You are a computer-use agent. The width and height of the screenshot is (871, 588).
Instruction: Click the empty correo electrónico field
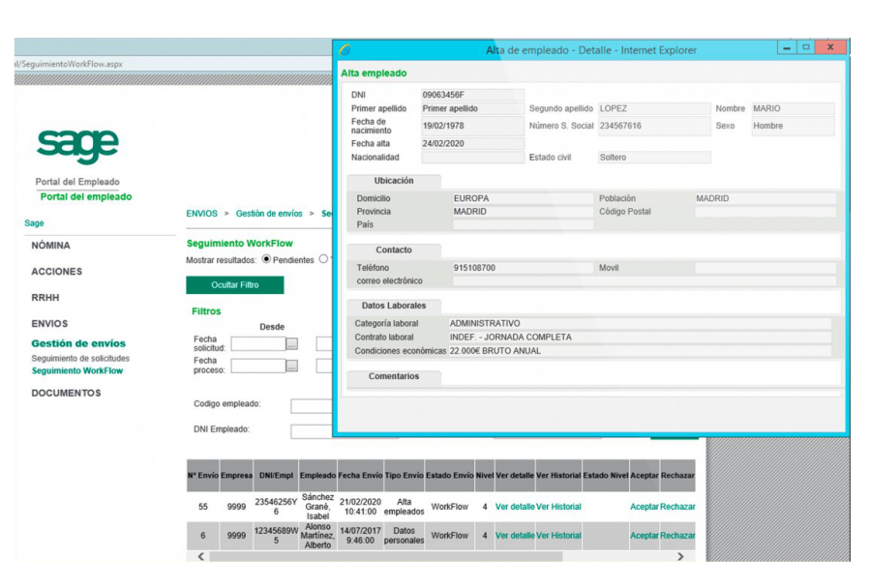[x=645, y=281]
